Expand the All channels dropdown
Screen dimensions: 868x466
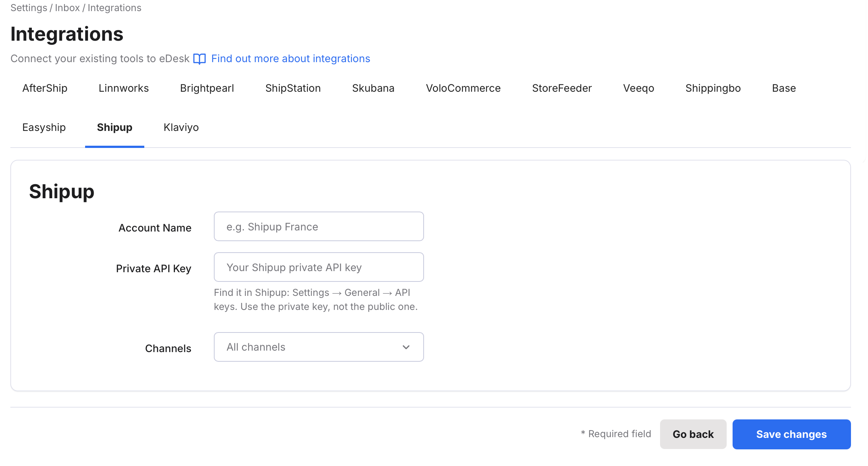pos(319,347)
